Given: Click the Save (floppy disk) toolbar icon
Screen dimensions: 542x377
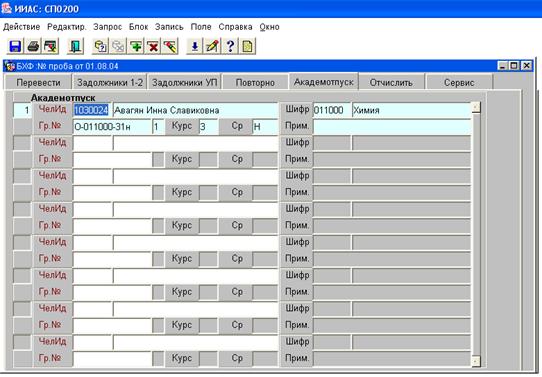Looking at the screenshot, I should tap(15, 46).
